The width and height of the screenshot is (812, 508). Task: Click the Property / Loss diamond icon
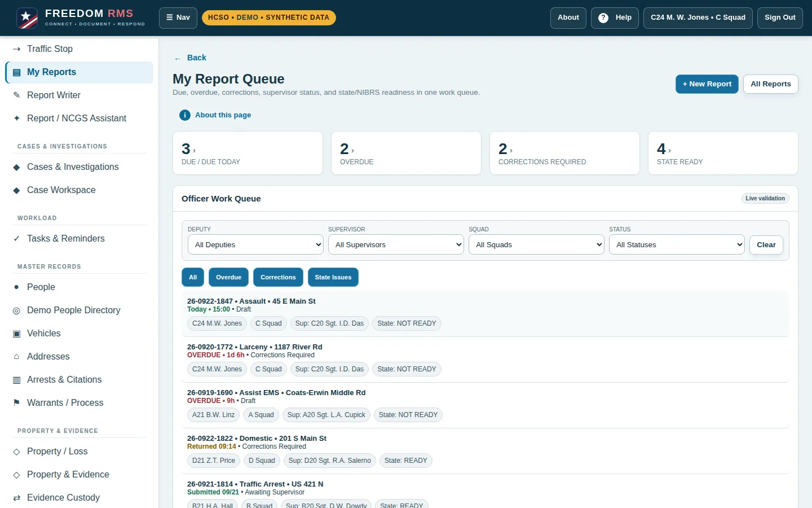(x=16, y=452)
